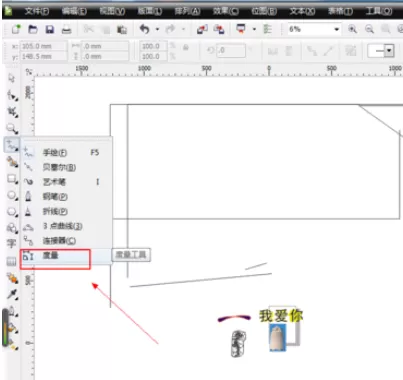Click the Open file folder icon
The height and width of the screenshot is (380, 403).
click(33, 29)
